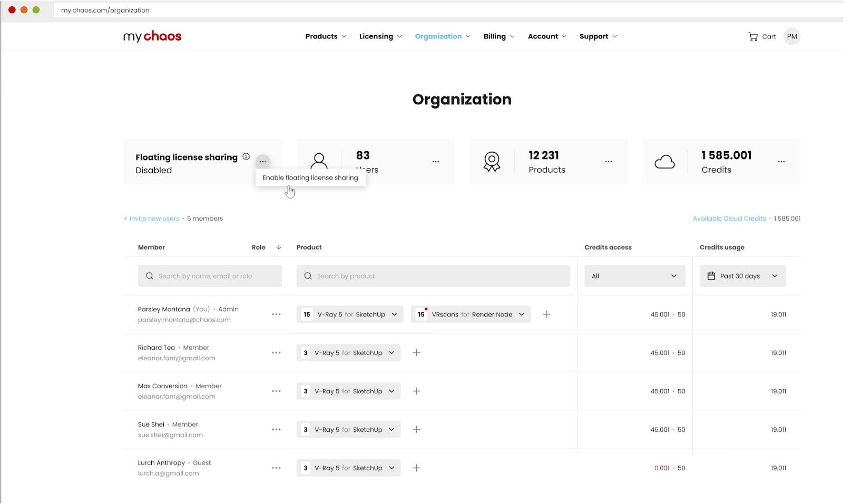
Task: Click Richard Tea member name
Action: coord(156,348)
